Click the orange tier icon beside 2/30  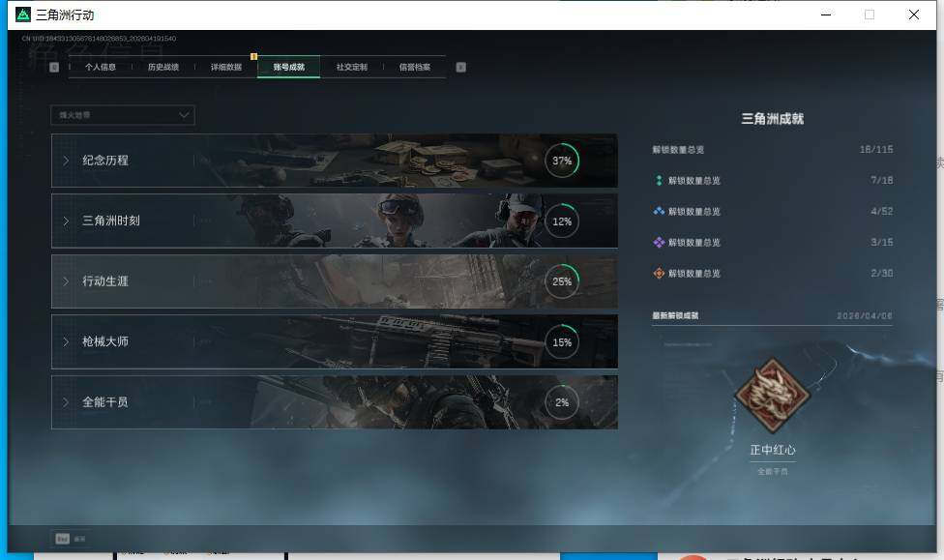659,273
